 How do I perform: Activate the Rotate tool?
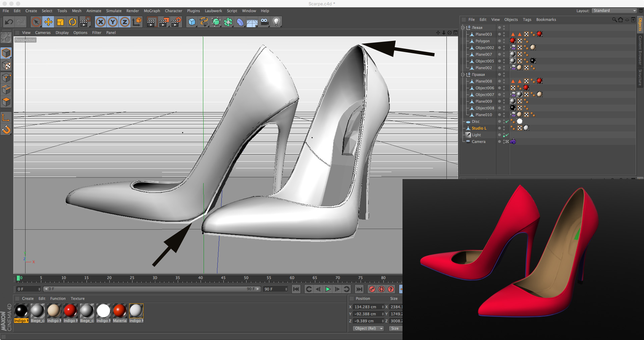(x=72, y=22)
